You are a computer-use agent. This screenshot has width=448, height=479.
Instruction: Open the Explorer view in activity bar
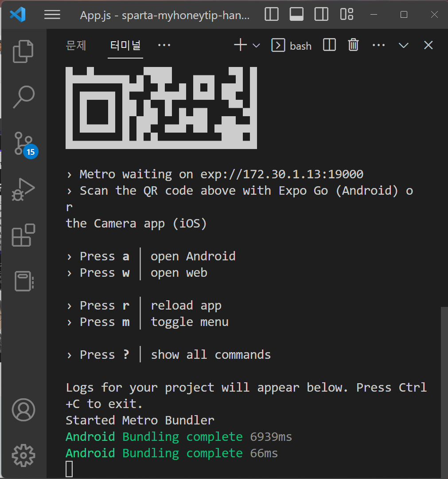(x=23, y=51)
